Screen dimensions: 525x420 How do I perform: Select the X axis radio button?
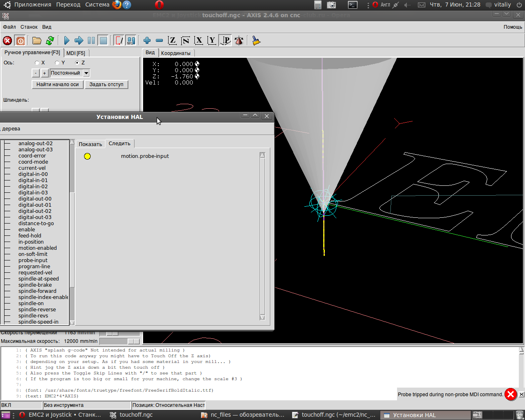pyautogui.click(x=37, y=63)
